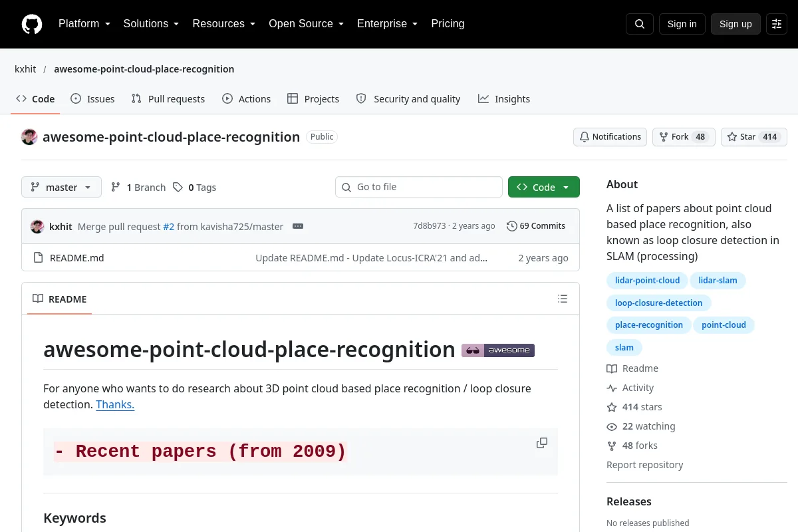View the 0 Tags link
This screenshot has width=798, height=532.
click(194, 188)
